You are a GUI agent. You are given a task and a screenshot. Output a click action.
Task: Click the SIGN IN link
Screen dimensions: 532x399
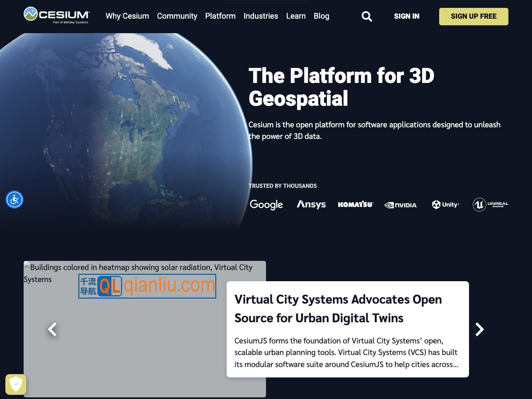coord(406,16)
